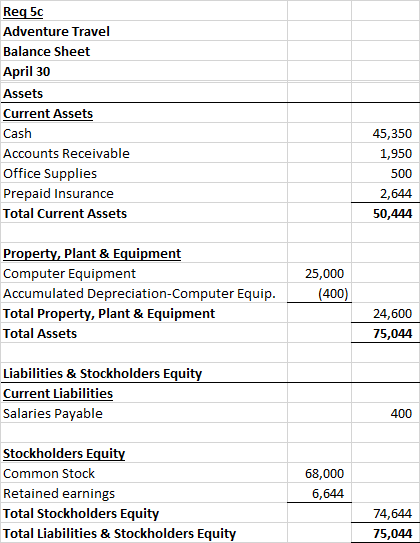Screen dimensions: 420x543
Task: Click the Prepaid Insurance value 2,644
Action: coord(396,194)
